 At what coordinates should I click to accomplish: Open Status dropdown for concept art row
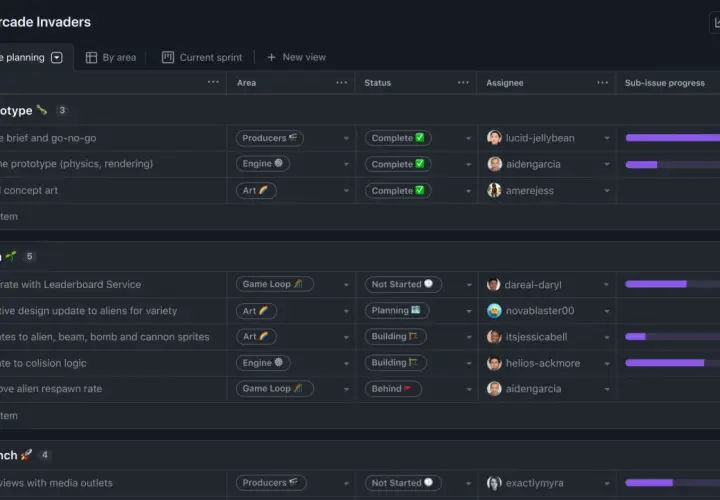468,191
